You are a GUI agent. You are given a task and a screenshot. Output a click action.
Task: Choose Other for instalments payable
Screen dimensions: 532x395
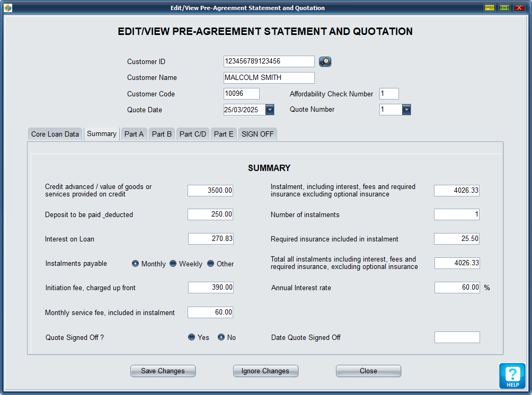tap(211, 264)
